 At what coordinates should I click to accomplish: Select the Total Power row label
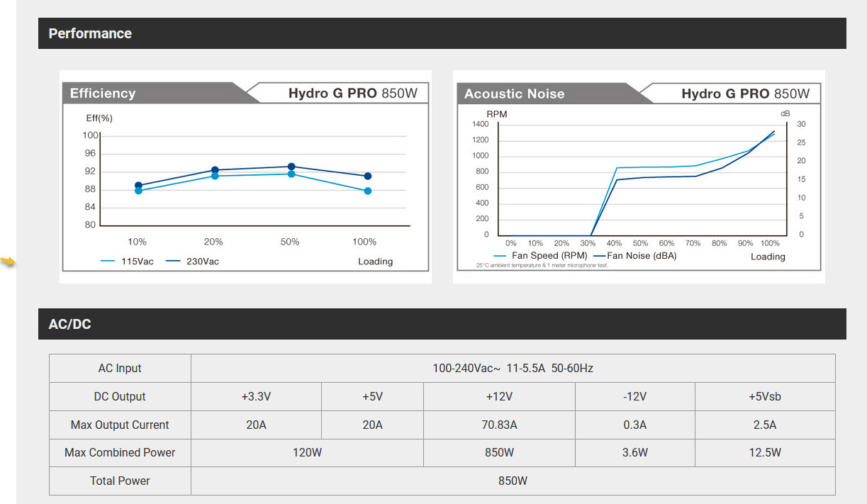coord(120,481)
